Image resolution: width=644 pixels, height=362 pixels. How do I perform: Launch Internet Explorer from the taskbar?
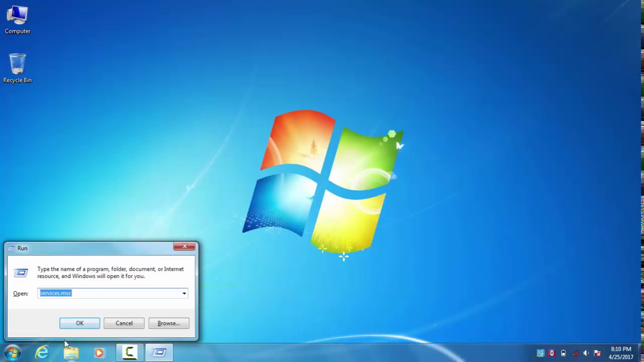pos(42,353)
